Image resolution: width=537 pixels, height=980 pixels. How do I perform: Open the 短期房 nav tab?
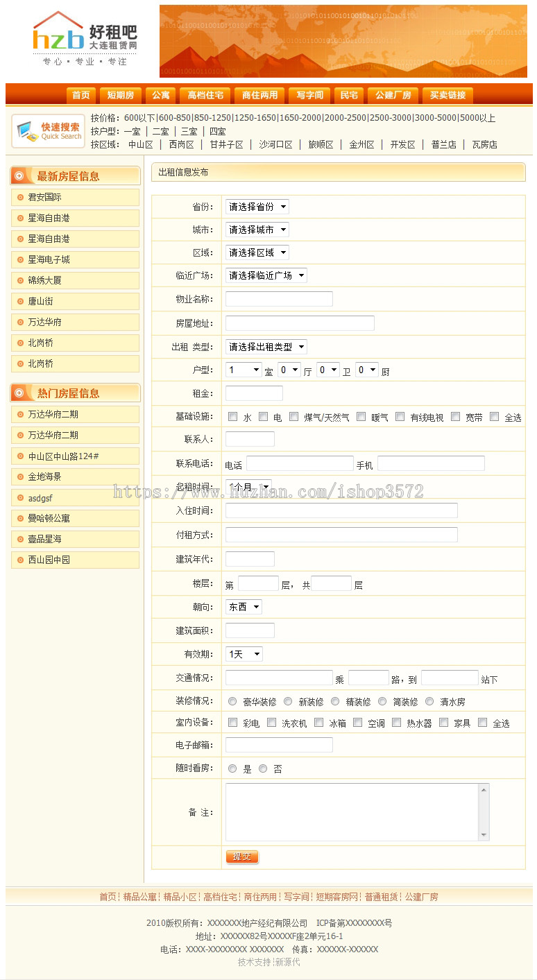[121, 95]
